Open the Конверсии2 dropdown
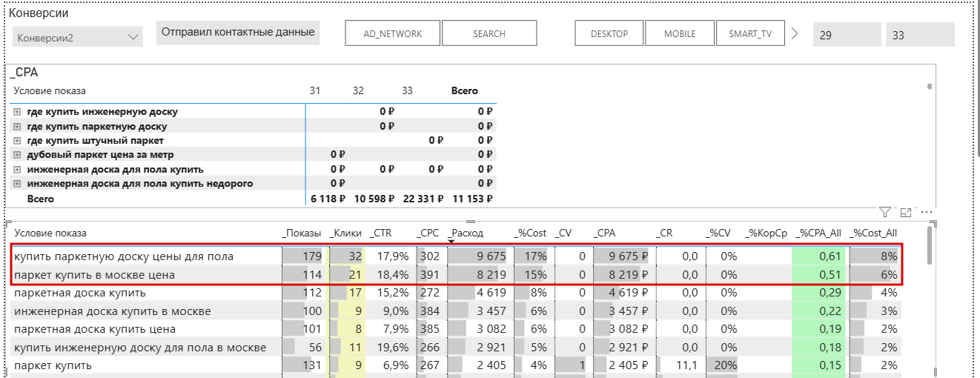The image size is (980, 378). (x=77, y=37)
